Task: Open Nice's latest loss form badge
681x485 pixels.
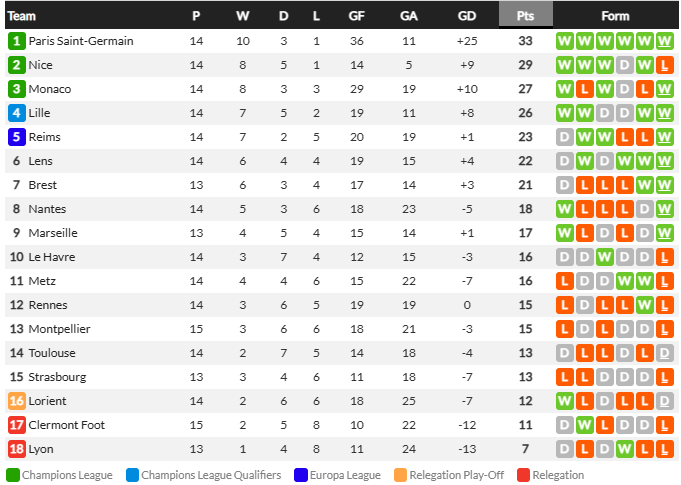Action: (x=664, y=65)
